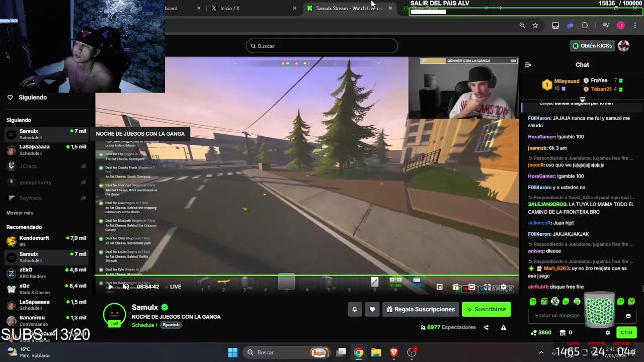644x362 pixels.
Task: Open the blue bird extension icon
Action: [570, 25]
